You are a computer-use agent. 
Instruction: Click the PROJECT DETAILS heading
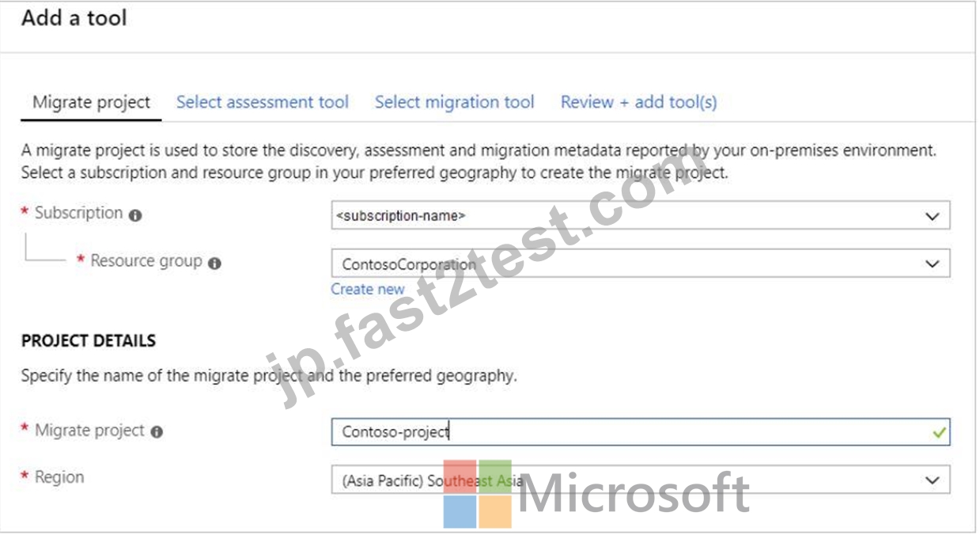click(89, 341)
